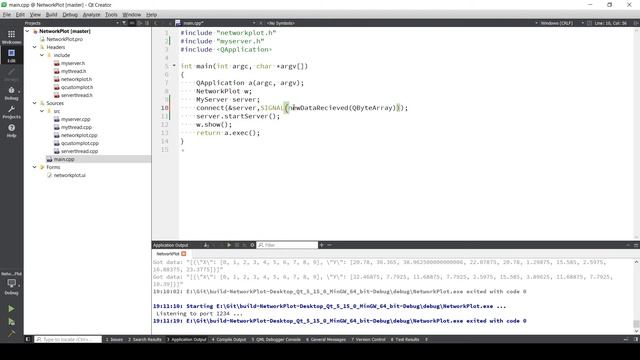This screenshot has width=640, height=360.
Task: Select NetworkPlot.pro project file
Action: tap(64, 39)
